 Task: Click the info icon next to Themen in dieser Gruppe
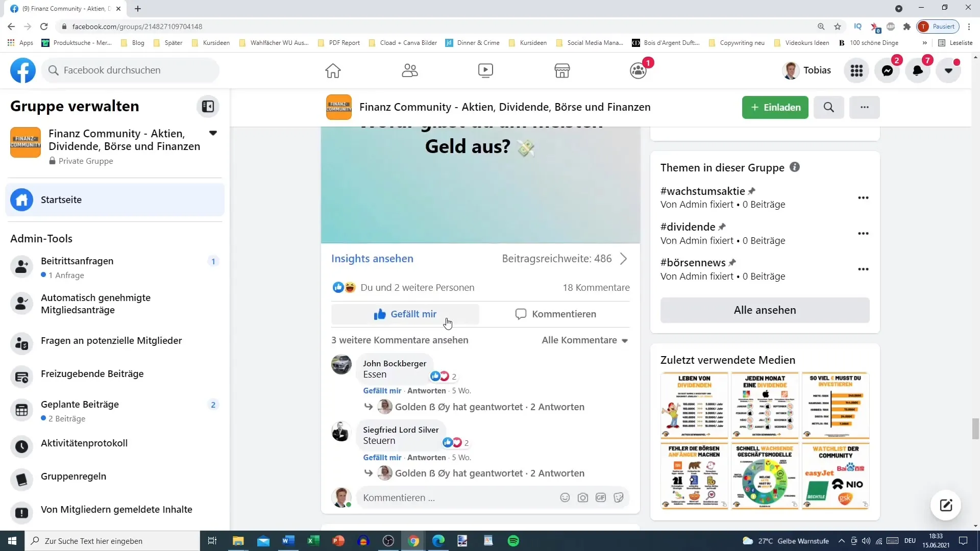point(795,167)
